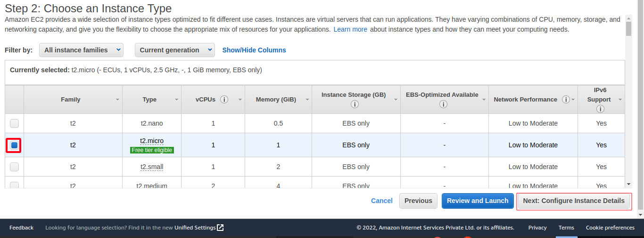Click the t2.small type name
The width and height of the screenshot is (644, 238).
pos(152,167)
